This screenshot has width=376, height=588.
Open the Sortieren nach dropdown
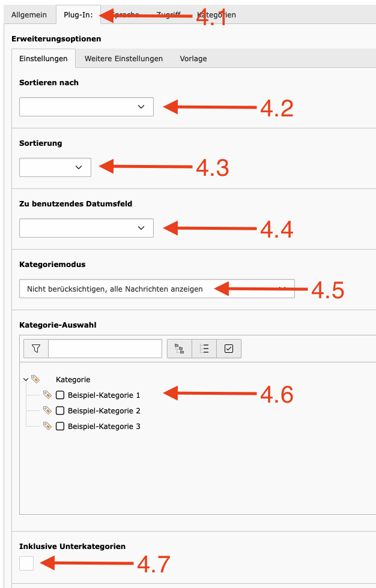pos(86,107)
